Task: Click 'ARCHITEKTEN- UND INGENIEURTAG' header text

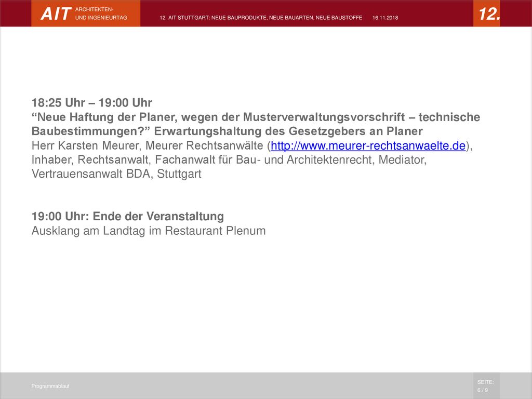Action: tap(101, 14)
